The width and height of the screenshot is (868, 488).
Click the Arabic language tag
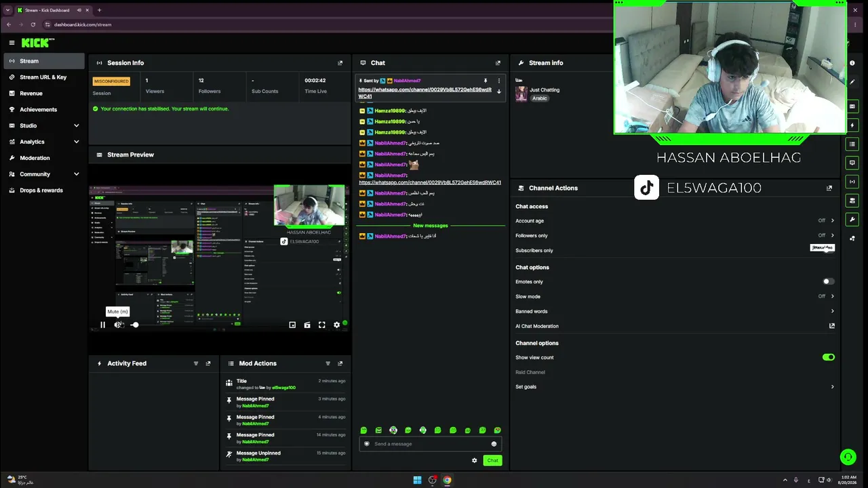click(x=540, y=98)
